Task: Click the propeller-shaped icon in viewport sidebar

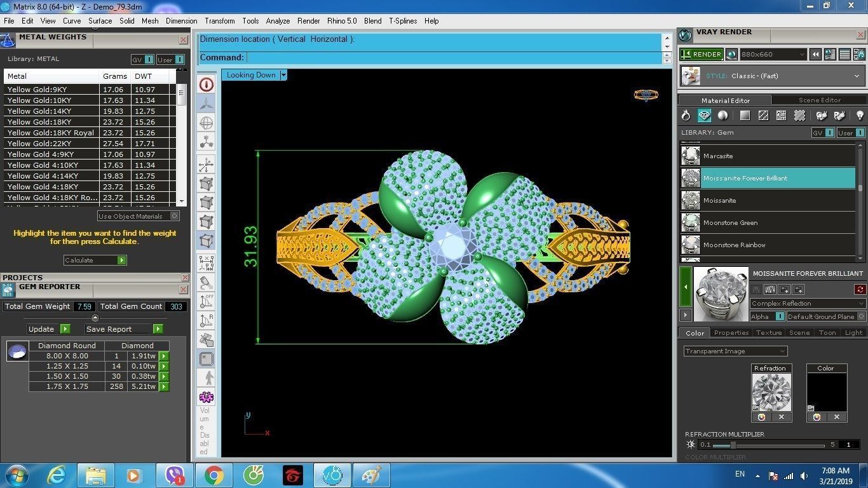Action: [x=207, y=104]
